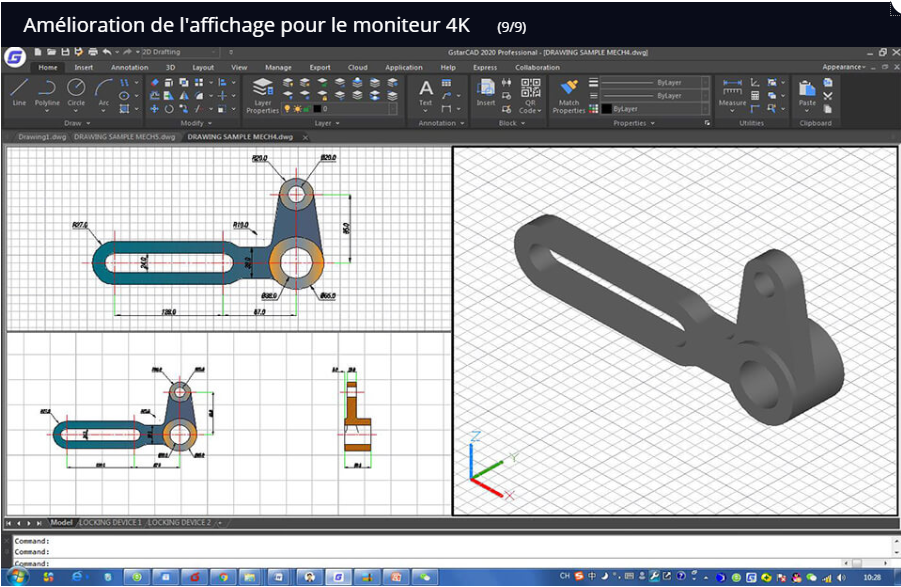Open the QR Code tool

(x=531, y=93)
